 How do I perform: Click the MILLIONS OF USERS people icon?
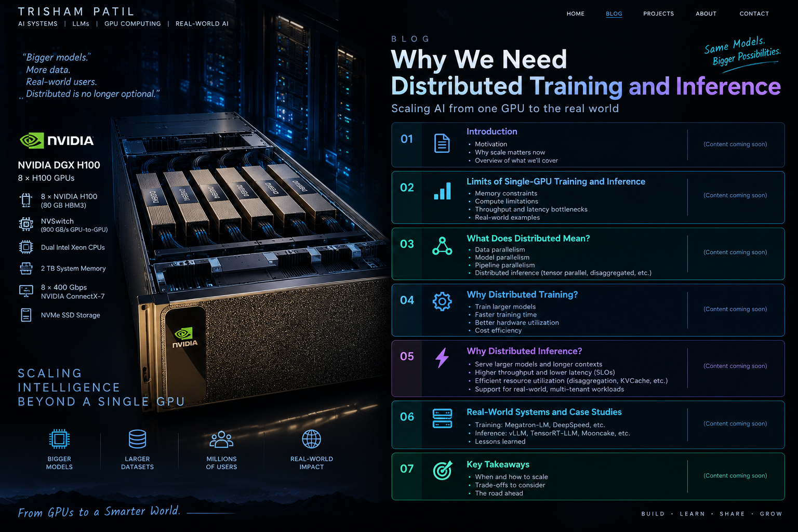[221, 440]
